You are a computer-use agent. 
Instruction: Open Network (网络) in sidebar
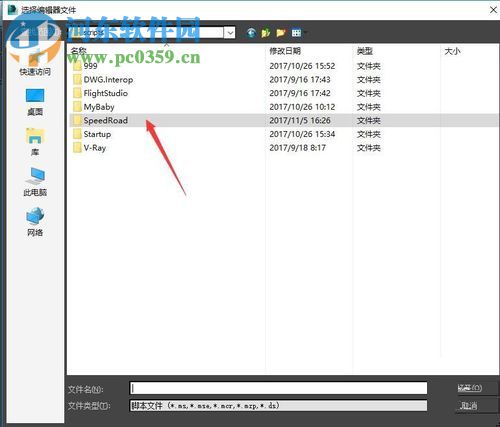[35, 222]
